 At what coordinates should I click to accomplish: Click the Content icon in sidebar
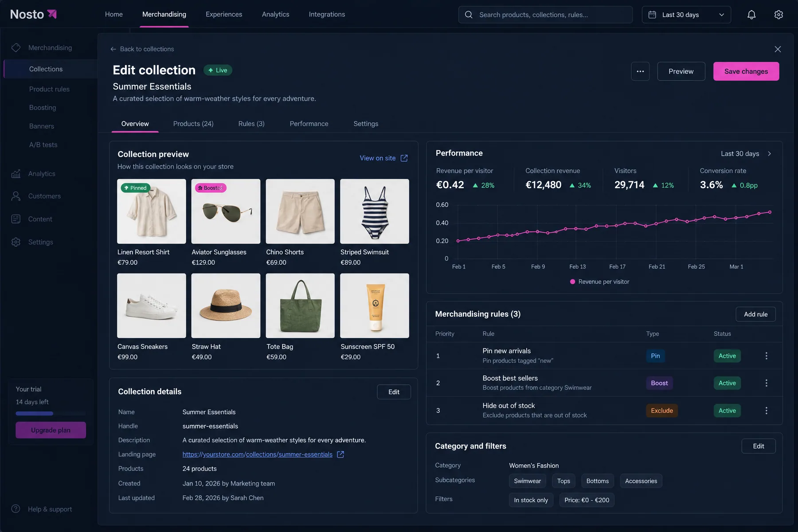click(x=16, y=219)
